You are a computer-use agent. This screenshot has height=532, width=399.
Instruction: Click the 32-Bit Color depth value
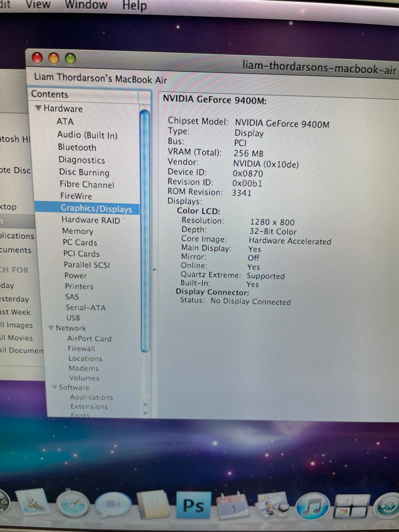click(x=273, y=232)
